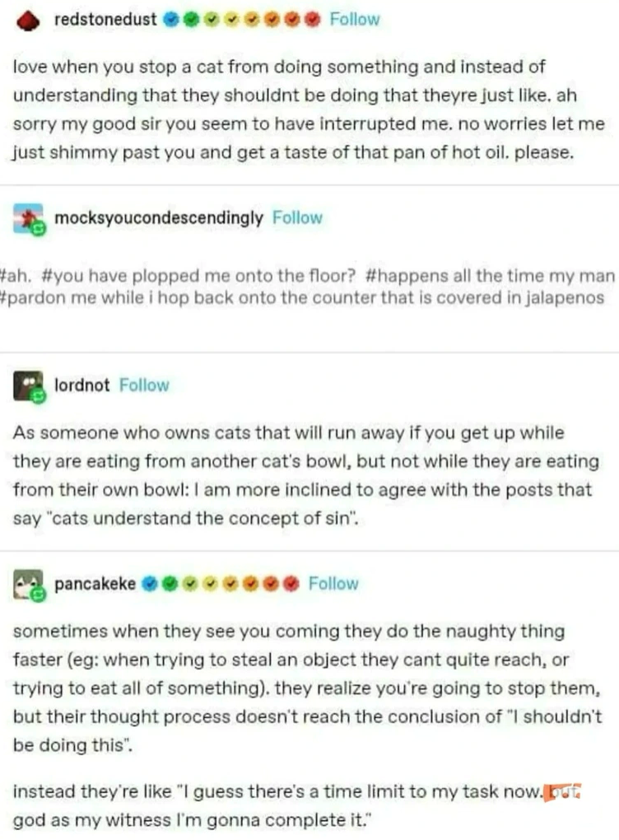
Task: Click the green badge beside pancakeke
Action: tap(170, 583)
